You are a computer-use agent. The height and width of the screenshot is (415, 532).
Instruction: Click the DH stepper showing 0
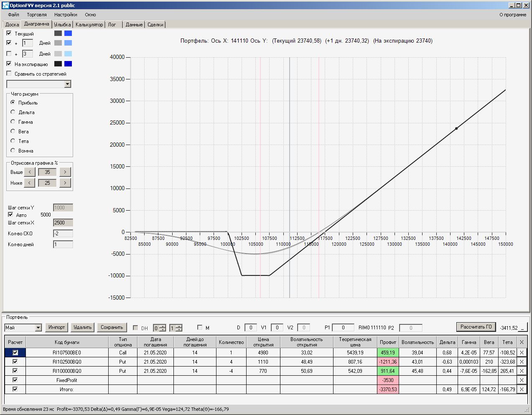click(x=160, y=328)
